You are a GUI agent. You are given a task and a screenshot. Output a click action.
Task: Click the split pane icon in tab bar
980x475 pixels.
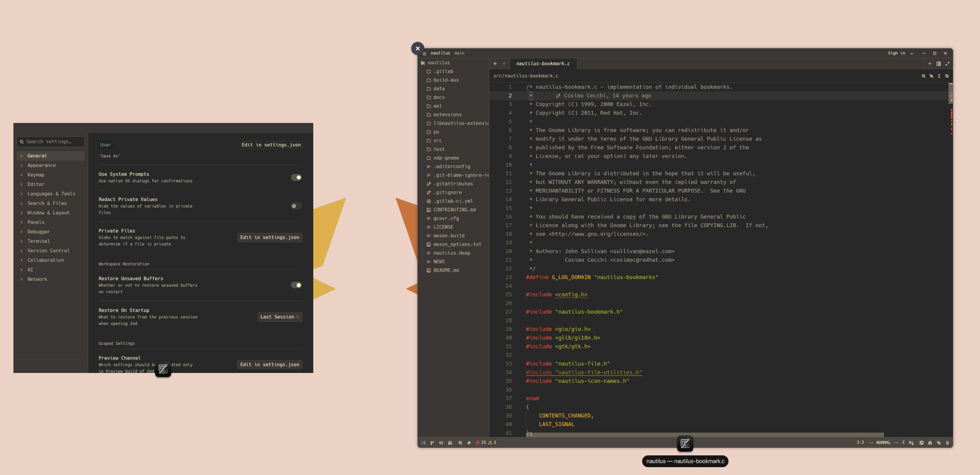pos(939,64)
